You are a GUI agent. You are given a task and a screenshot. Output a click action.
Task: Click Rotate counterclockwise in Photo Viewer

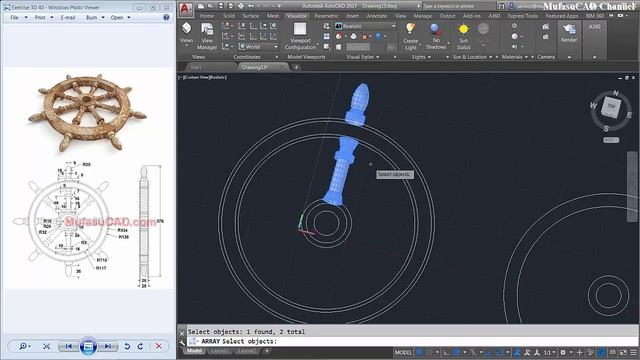[x=127, y=346]
